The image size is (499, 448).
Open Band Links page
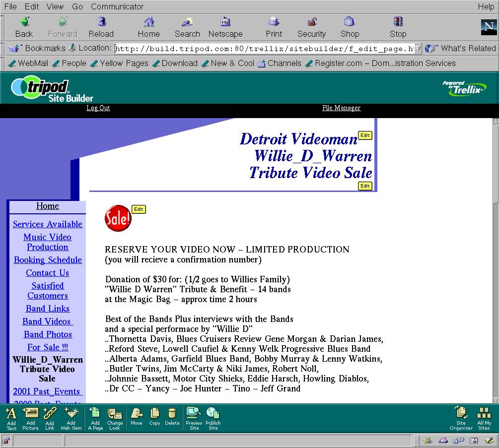[48, 309]
